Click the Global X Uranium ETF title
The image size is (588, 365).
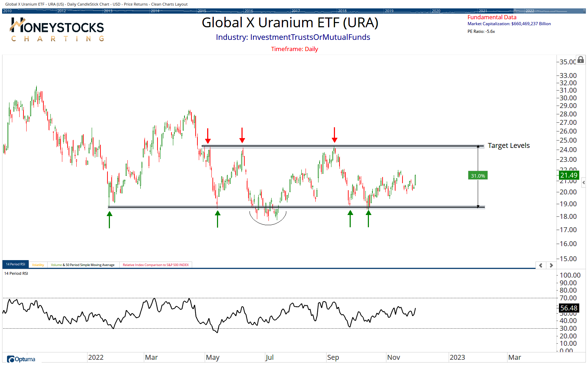(x=290, y=23)
